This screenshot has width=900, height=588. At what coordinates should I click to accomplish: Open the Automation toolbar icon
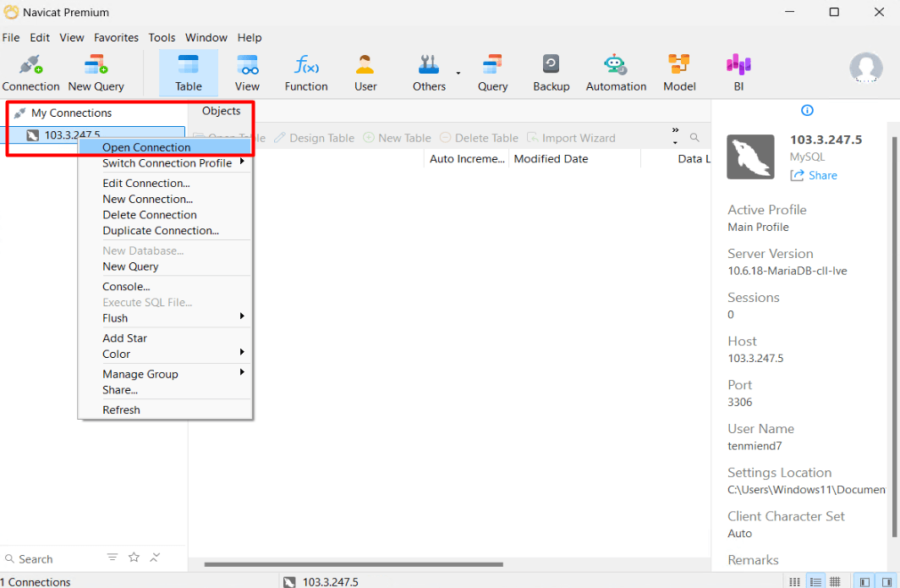(x=616, y=73)
